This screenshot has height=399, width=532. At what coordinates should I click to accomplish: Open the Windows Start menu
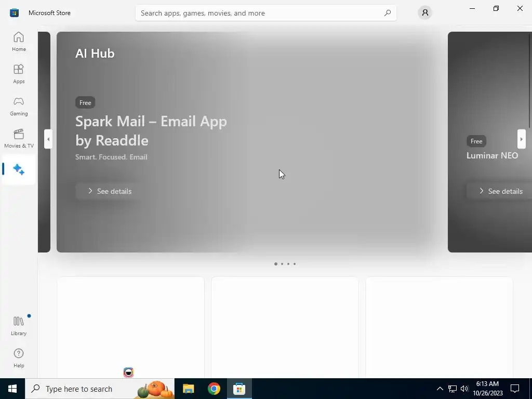coord(12,389)
